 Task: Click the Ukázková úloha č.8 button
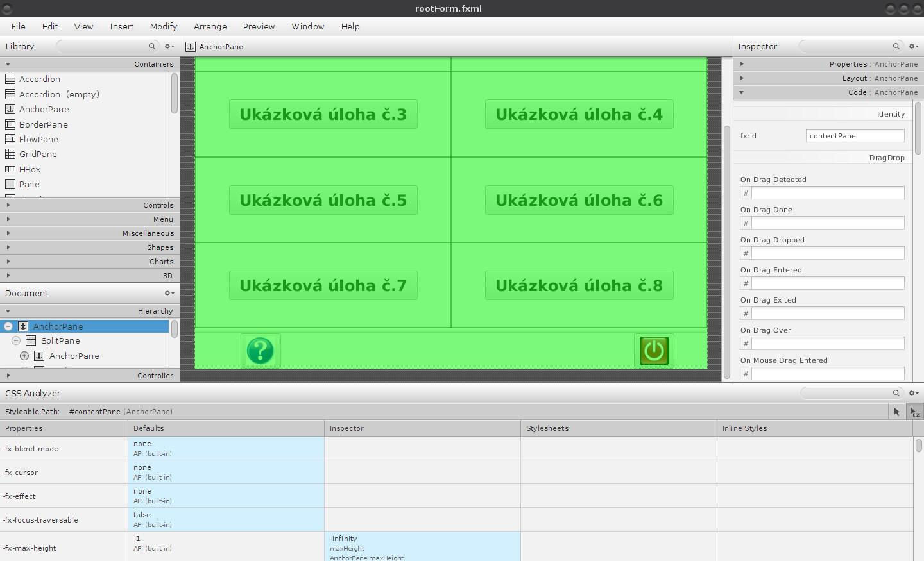[579, 285]
